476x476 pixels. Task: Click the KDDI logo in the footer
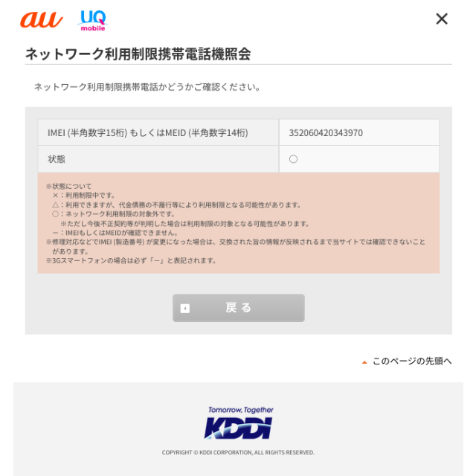coord(238,428)
